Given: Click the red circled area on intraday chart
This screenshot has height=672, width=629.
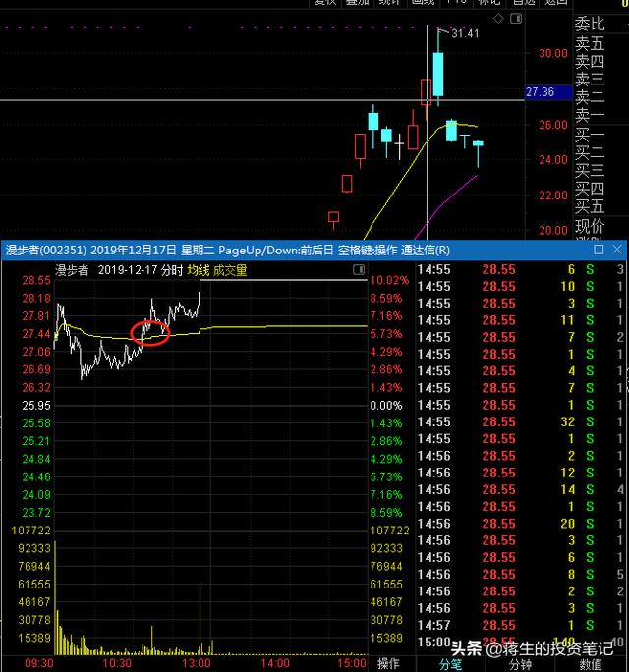Looking at the screenshot, I should (150, 332).
